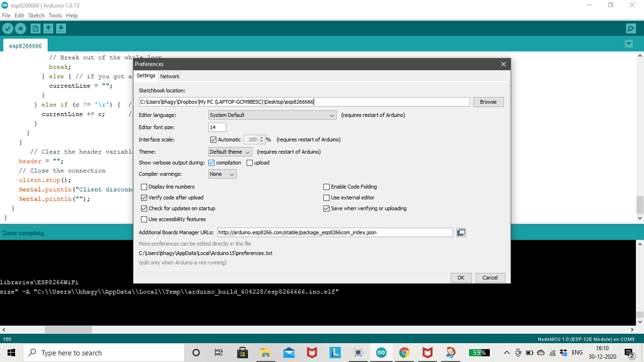The width and height of the screenshot is (644, 362).
Task: Open the File menu
Action: (6, 16)
